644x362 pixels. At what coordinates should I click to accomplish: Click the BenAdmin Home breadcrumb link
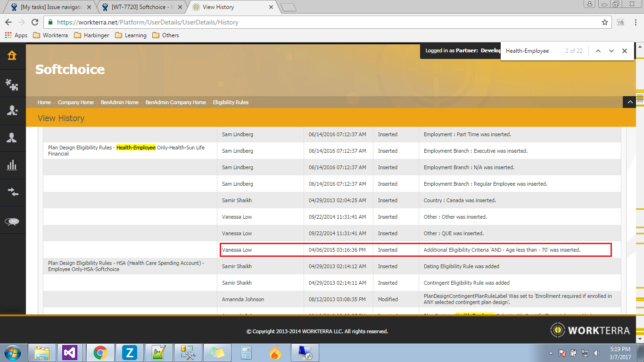pos(119,102)
